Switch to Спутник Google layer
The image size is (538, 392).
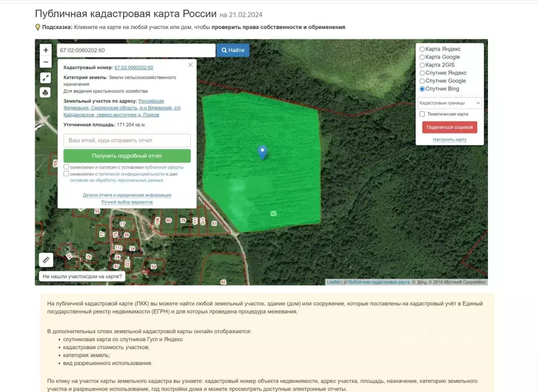tap(422, 81)
